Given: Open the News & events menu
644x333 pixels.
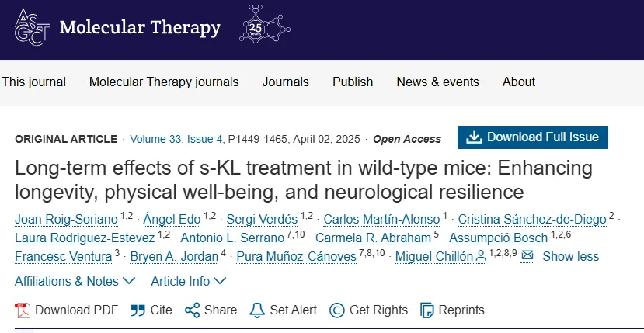Looking at the screenshot, I should coord(437,82).
